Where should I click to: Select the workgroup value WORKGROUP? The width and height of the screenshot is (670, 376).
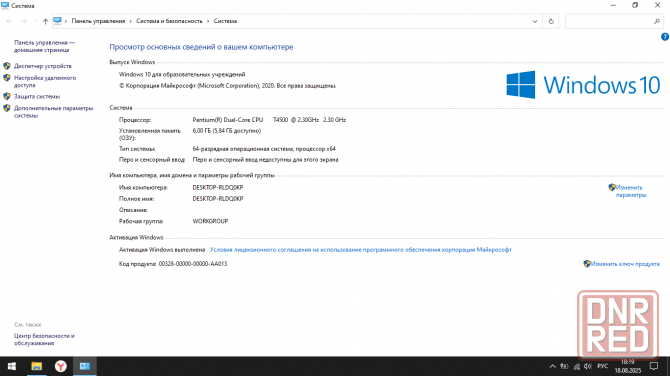click(x=210, y=221)
